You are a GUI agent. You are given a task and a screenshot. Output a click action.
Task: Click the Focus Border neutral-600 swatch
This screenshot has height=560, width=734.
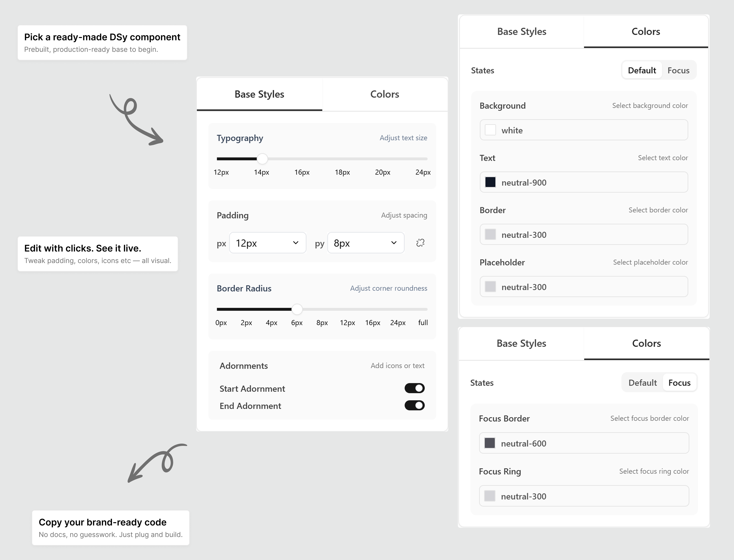pos(490,443)
